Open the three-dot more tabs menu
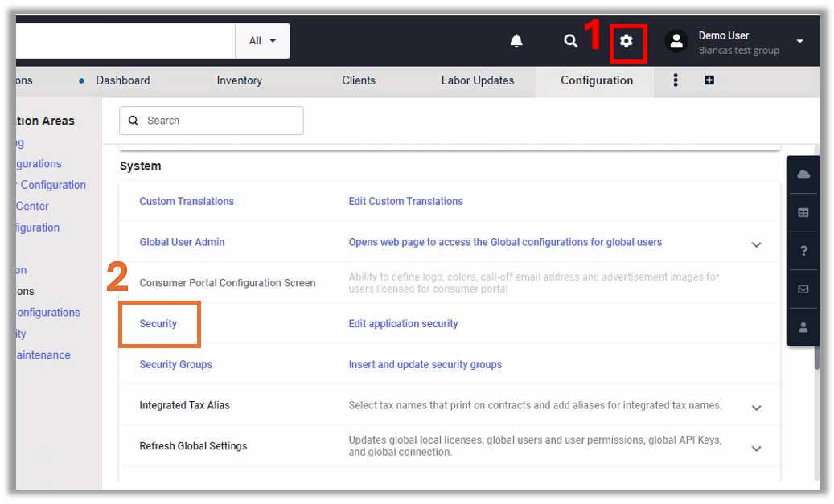 [x=676, y=80]
